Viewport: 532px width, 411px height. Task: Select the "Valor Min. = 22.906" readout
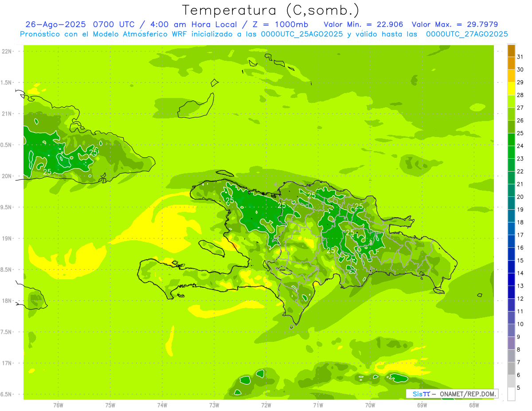(364, 24)
